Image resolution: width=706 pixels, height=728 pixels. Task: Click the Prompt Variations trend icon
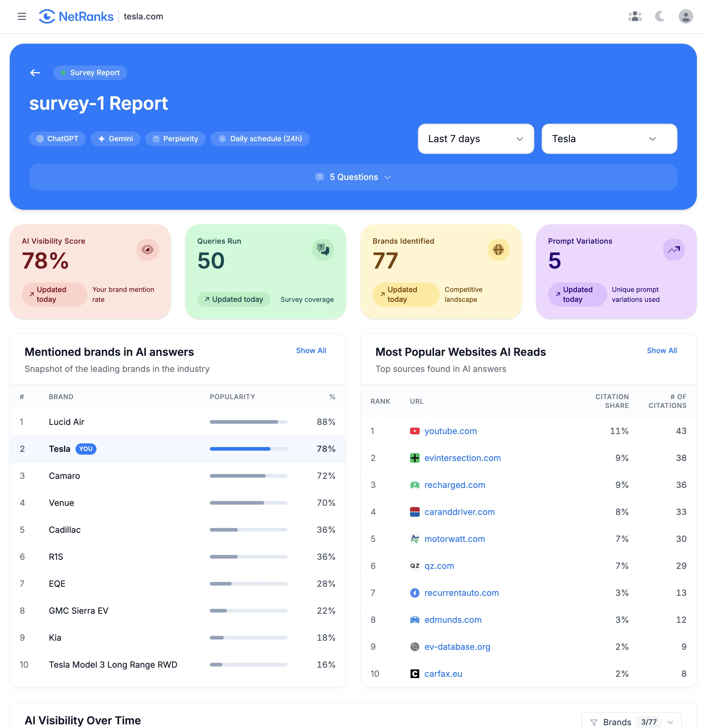pos(674,250)
